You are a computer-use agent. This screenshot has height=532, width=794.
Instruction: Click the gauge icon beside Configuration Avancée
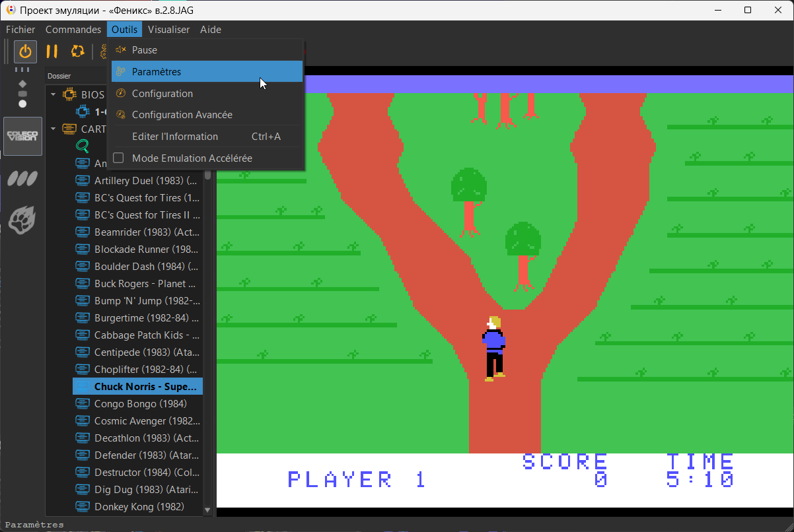pos(121,115)
